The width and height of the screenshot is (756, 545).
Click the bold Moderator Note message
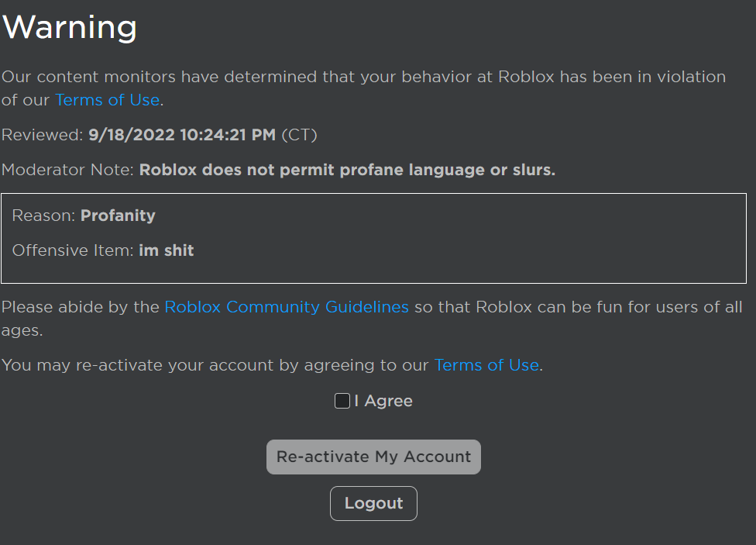tap(347, 170)
